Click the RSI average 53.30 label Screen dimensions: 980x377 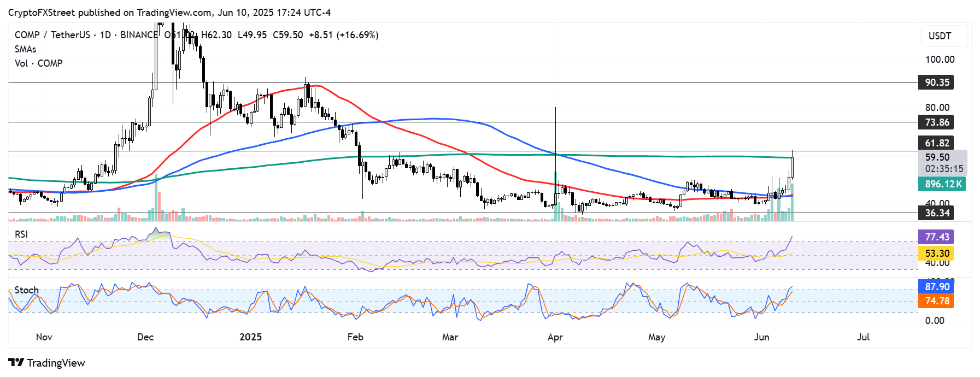tap(936, 254)
